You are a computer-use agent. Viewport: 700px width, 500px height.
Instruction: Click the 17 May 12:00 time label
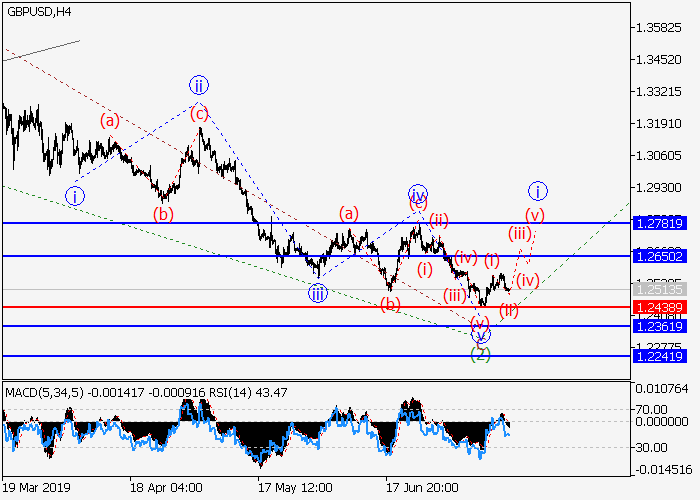point(294,489)
